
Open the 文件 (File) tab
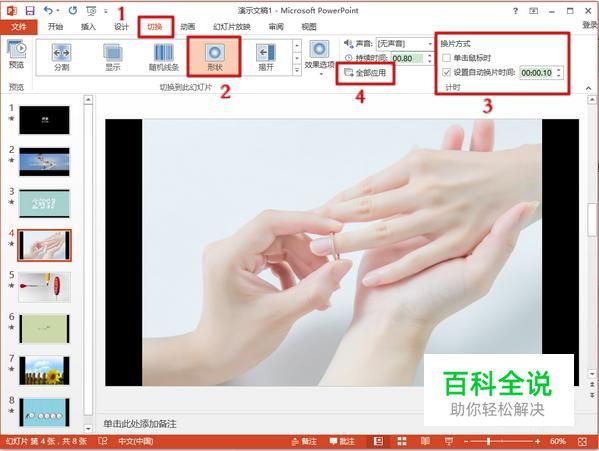(x=19, y=26)
